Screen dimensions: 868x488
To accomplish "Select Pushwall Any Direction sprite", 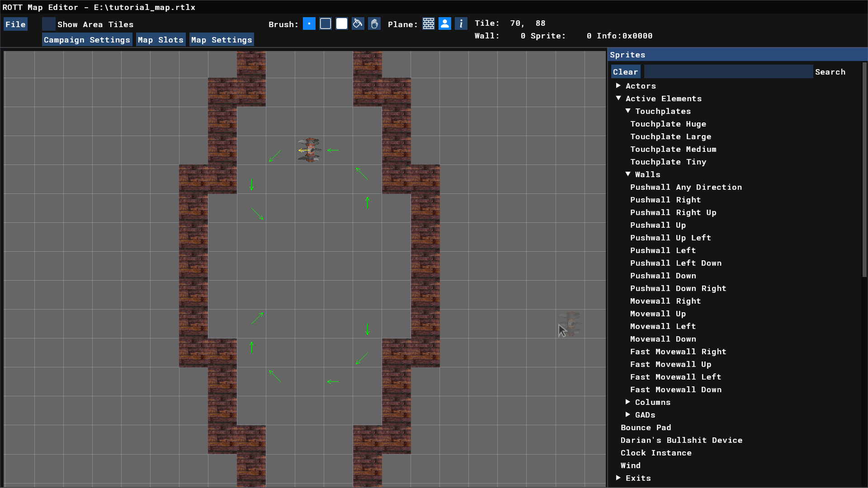I will tap(686, 187).
